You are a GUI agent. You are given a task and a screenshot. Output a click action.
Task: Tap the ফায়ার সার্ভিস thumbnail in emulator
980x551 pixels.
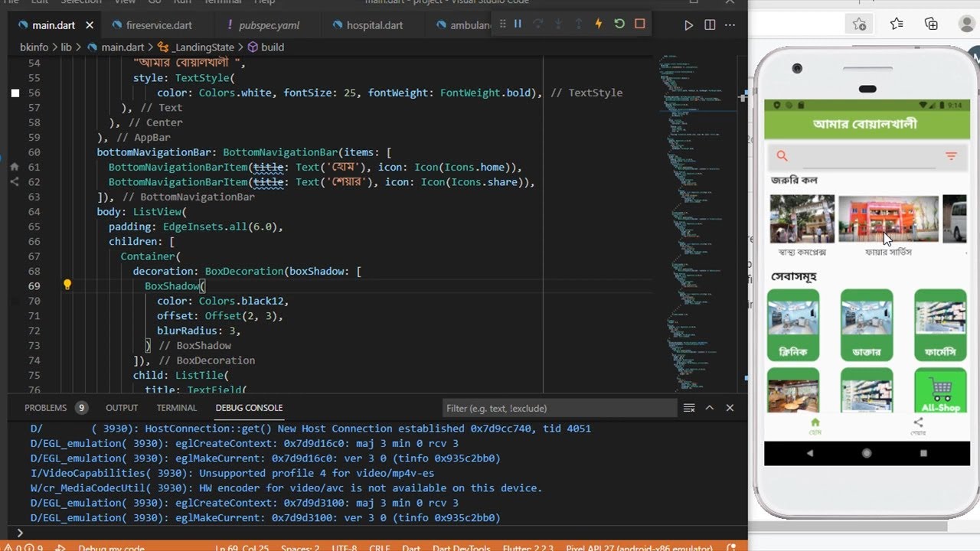(888, 219)
